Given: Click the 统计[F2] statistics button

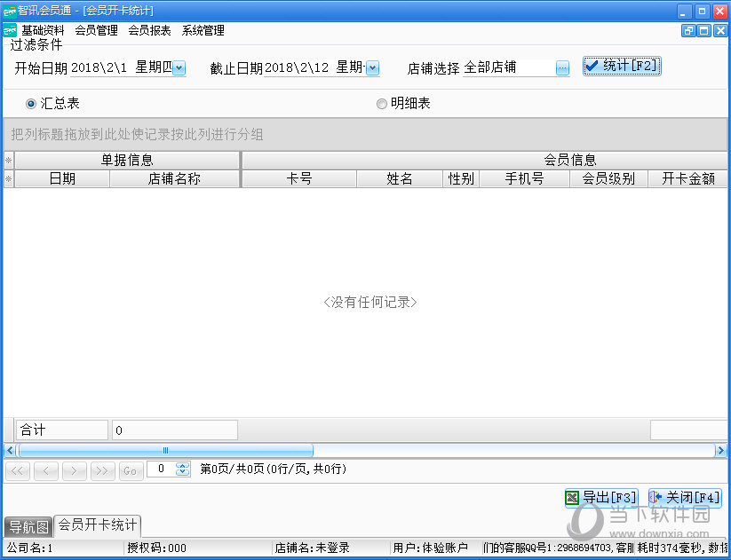Looking at the screenshot, I should (x=622, y=67).
